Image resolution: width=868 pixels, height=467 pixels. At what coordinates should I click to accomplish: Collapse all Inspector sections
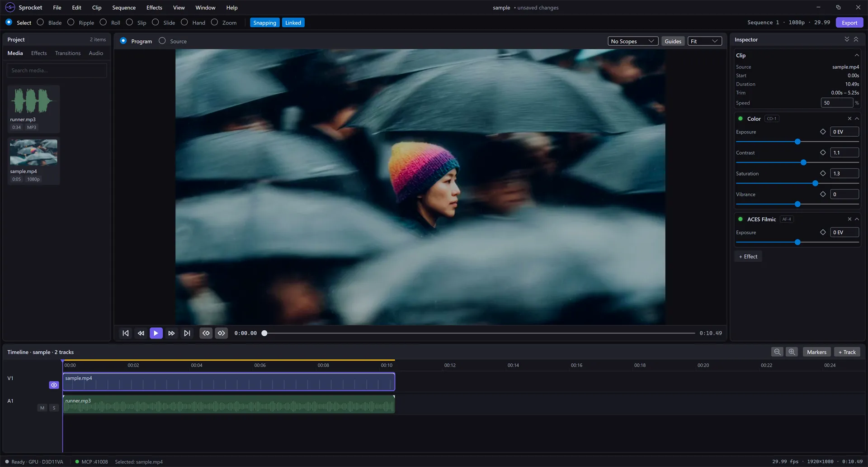pyautogui.click(x=856, y=39)
